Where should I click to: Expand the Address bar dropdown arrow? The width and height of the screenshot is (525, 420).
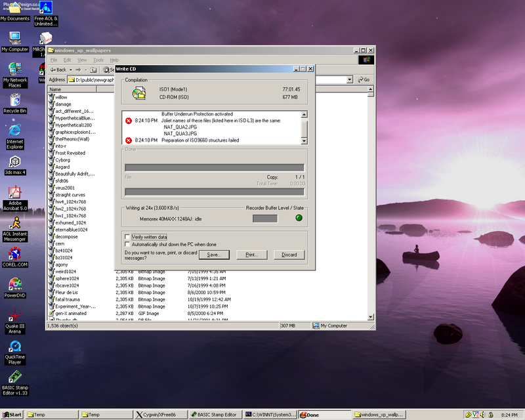coord(351,79)
